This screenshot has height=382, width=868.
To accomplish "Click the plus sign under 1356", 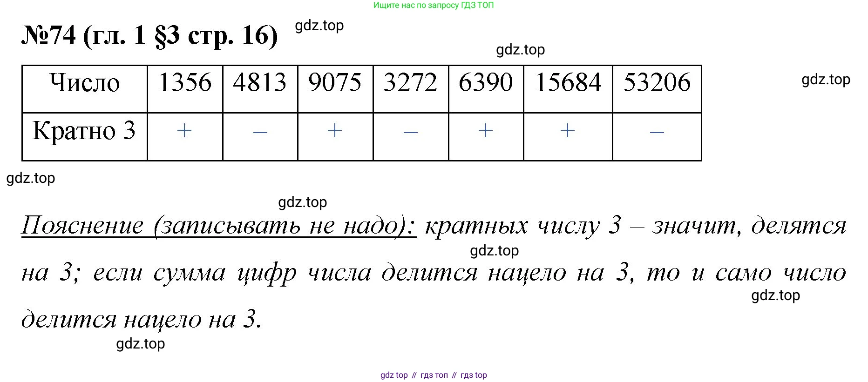I will (185, 131).
